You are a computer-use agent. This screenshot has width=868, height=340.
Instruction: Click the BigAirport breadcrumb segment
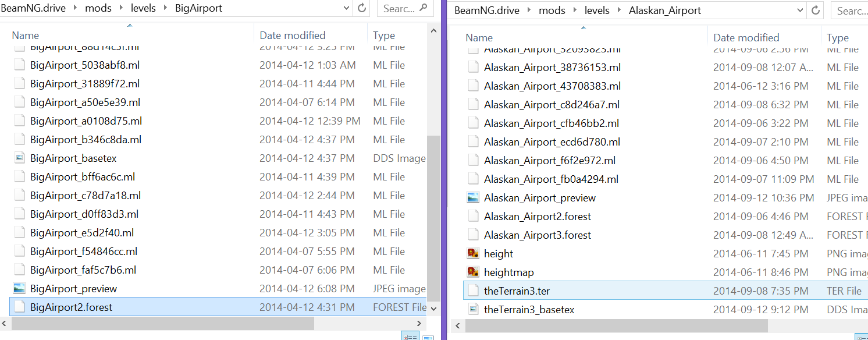tap(198, 9)
